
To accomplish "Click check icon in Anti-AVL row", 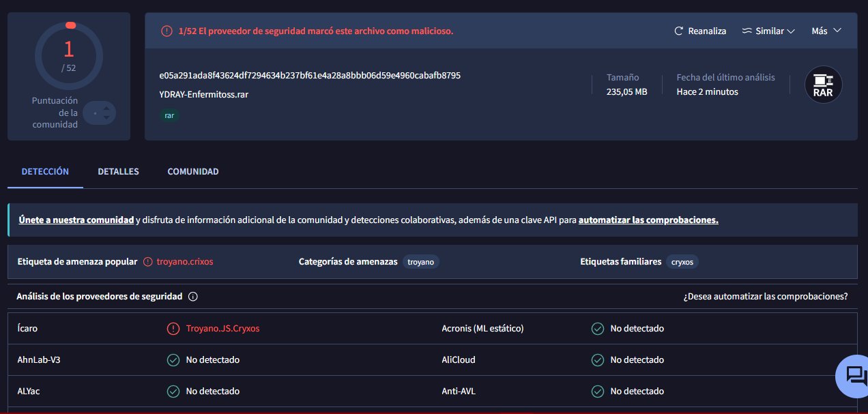I will [x=598, y=391].
